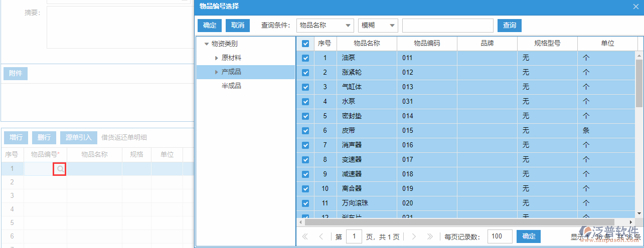The image size is (644, 248).
Task: Click 删行 button in detail grid
Action: pyautogui.click(x=44, y=138)
